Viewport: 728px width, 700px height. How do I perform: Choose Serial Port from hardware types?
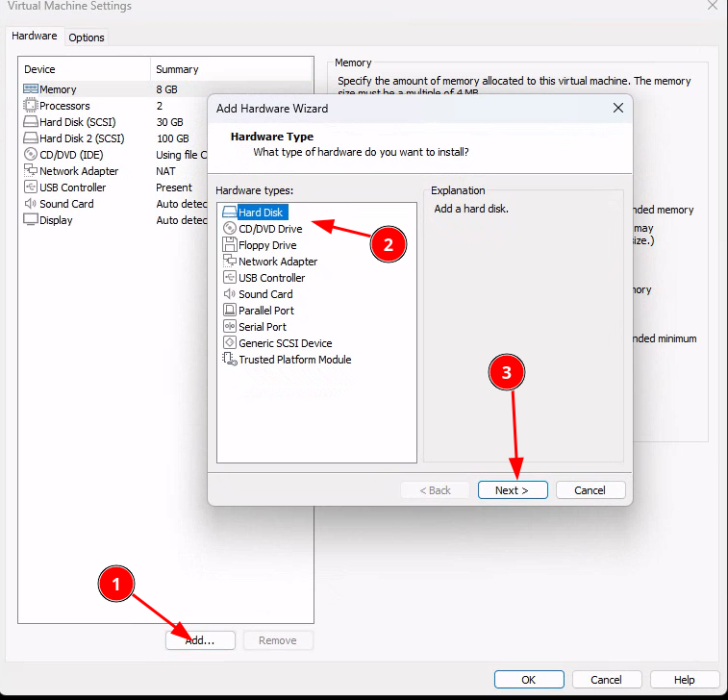[x=262, y=327]
